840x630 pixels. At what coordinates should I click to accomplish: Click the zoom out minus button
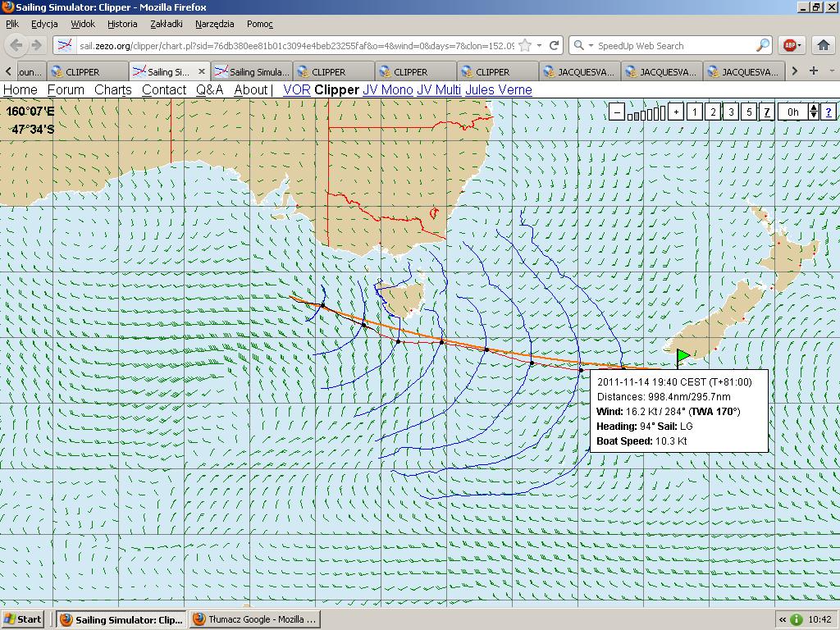point(617,112)
